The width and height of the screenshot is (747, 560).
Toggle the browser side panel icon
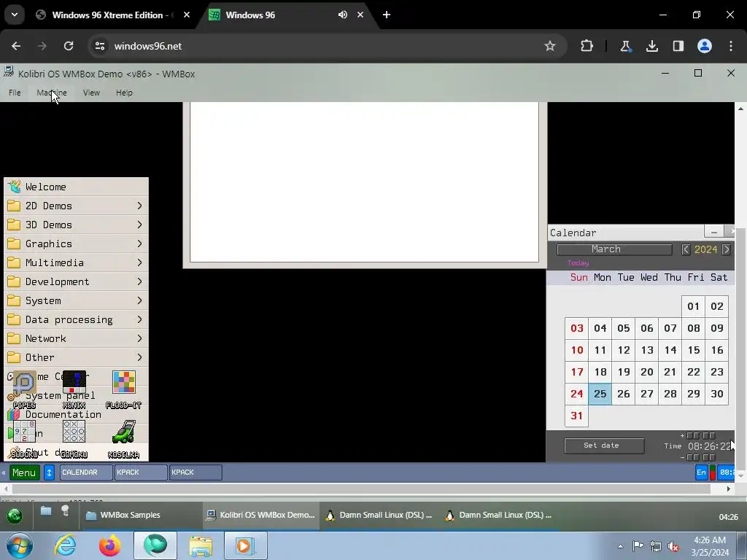point(678,46)
